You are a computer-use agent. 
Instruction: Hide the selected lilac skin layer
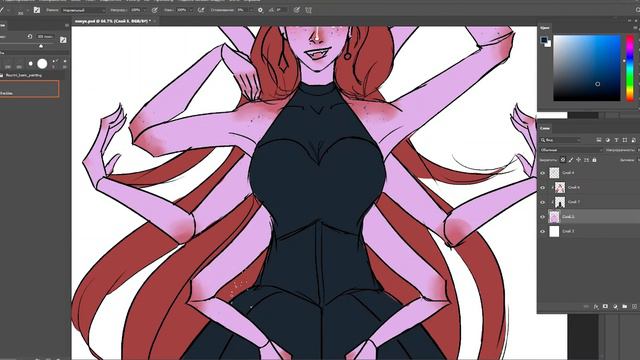[x=542, y=217]
